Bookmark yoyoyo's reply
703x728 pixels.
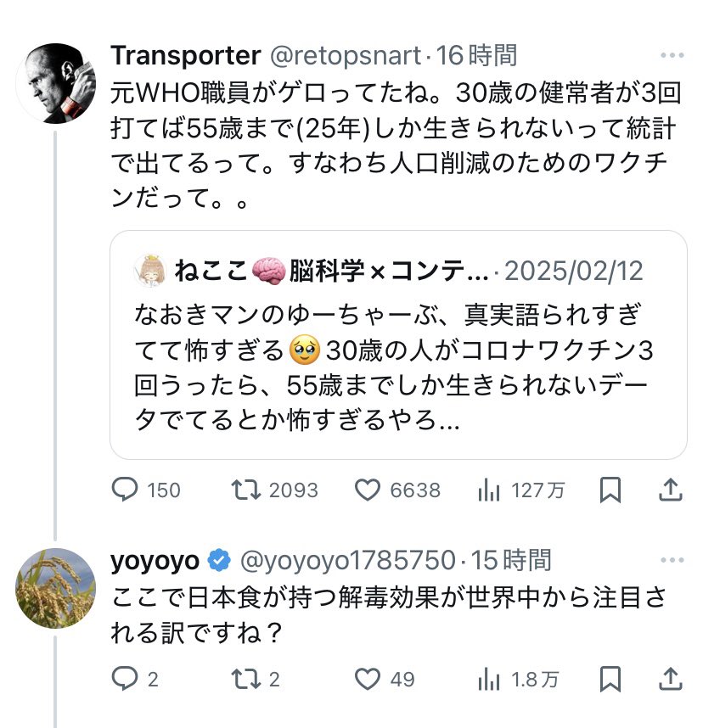pyautogui.click(x=610, y=679)
